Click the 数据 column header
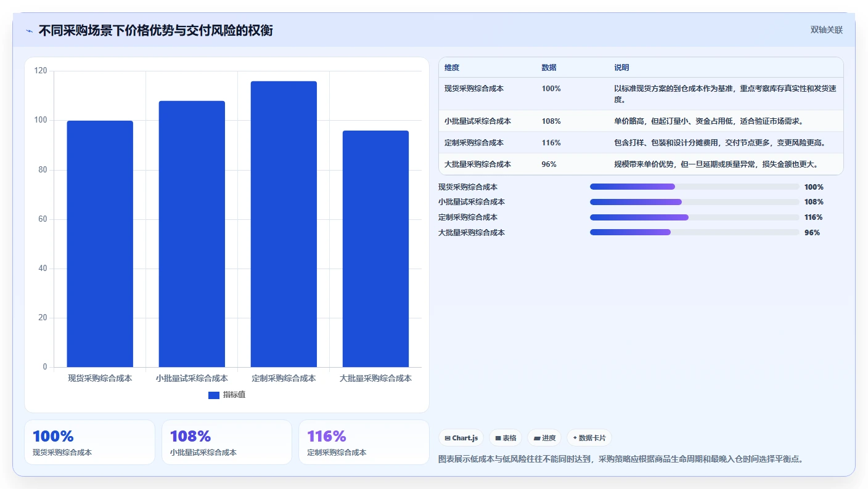This screenshot has width=868, height=489. tap(549, 68)
